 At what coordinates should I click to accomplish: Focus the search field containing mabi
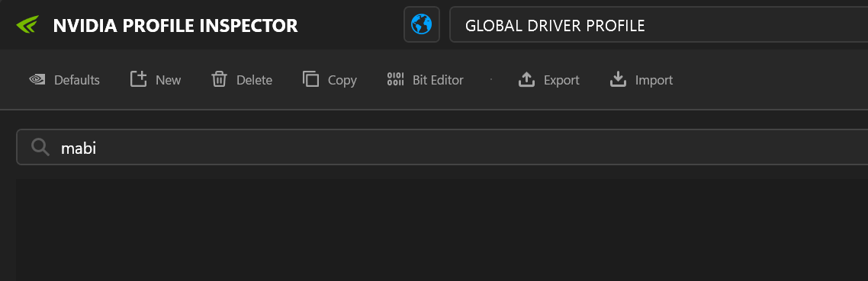coord(442,147)
